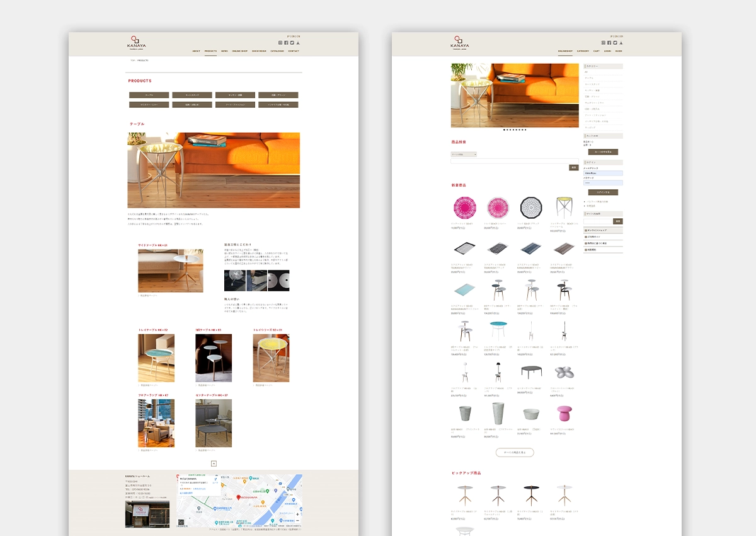
Task: Open Instagram icon on the online shop header
Action: click(604, 43)
